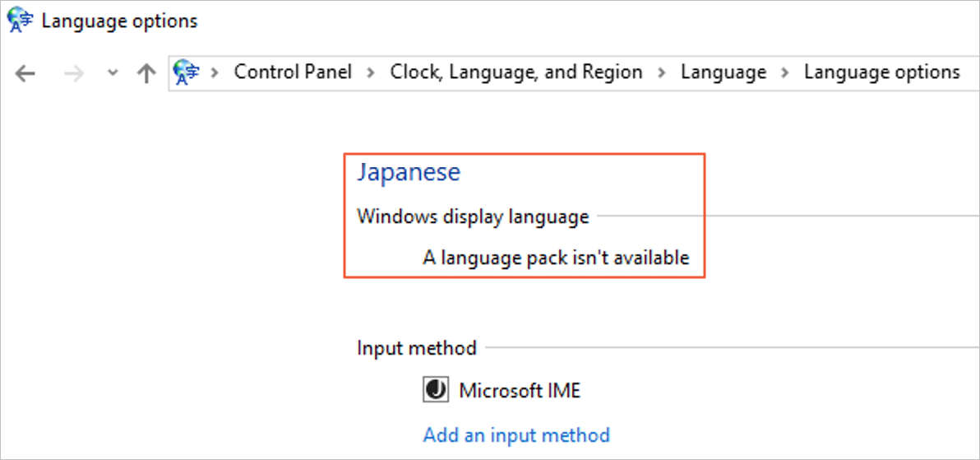980x460 pixels.
Task: Click Windows display language label
Action: point(473,216)
